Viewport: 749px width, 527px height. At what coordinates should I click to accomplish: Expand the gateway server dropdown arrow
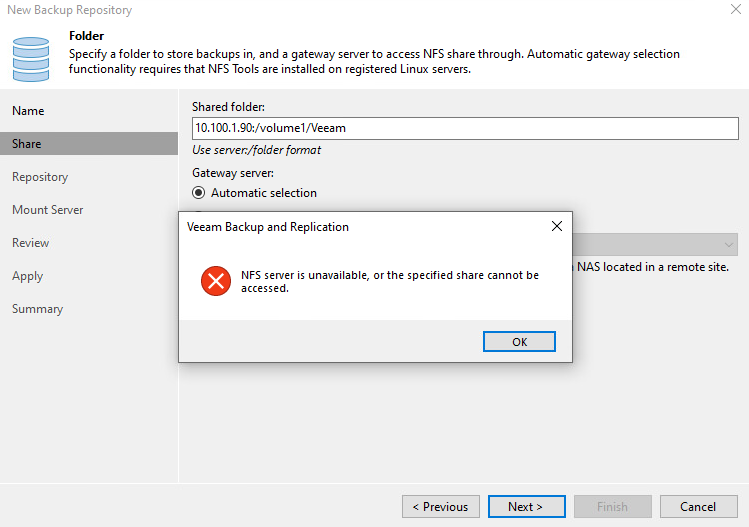(x=728, y=245)
